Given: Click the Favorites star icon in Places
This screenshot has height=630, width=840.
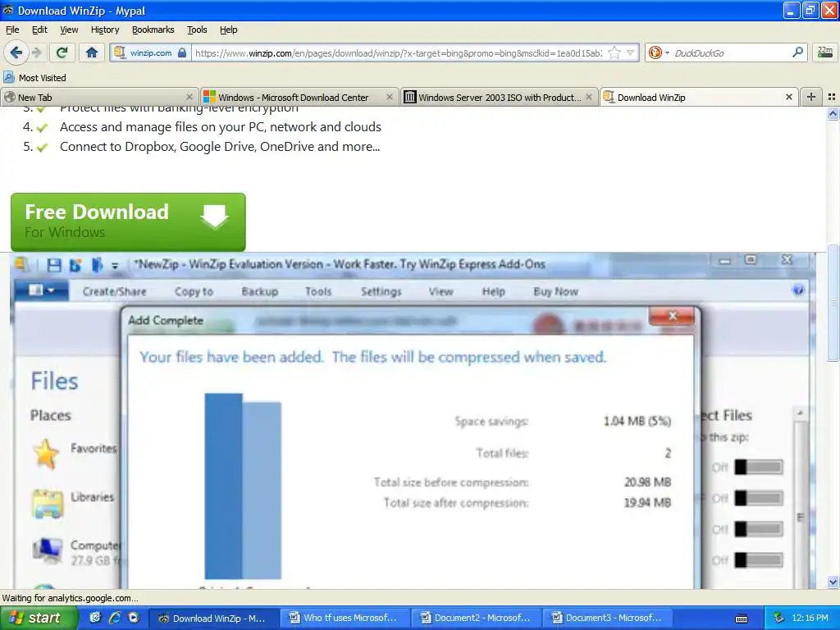Looking at the screenshot, I should coord(46,454).
